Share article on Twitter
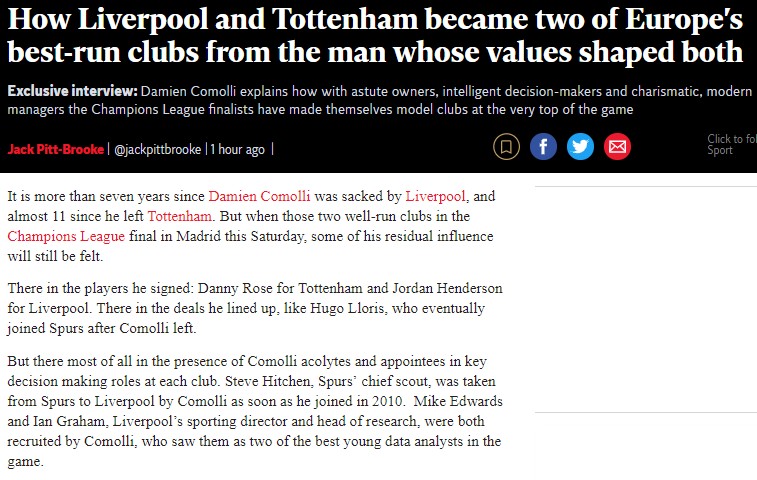This screenshot has width=757, height=480. coord(580,146)
